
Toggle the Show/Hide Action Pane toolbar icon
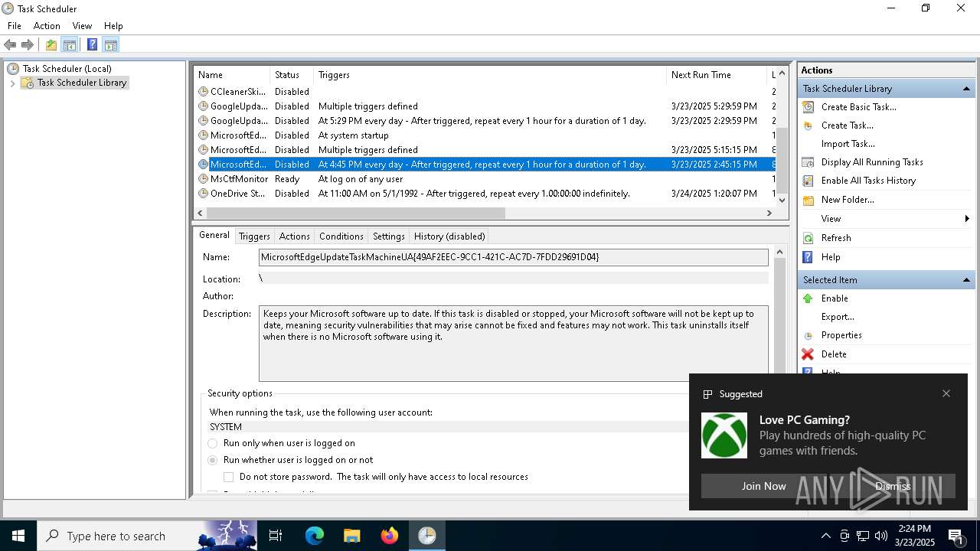click(110, 45)
